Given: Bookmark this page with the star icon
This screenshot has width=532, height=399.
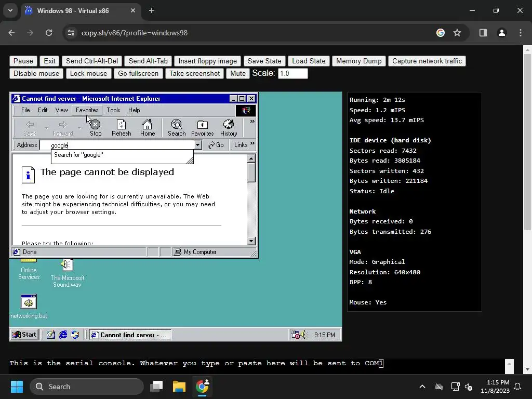Looking at the screenshot, I should point(457,33).
